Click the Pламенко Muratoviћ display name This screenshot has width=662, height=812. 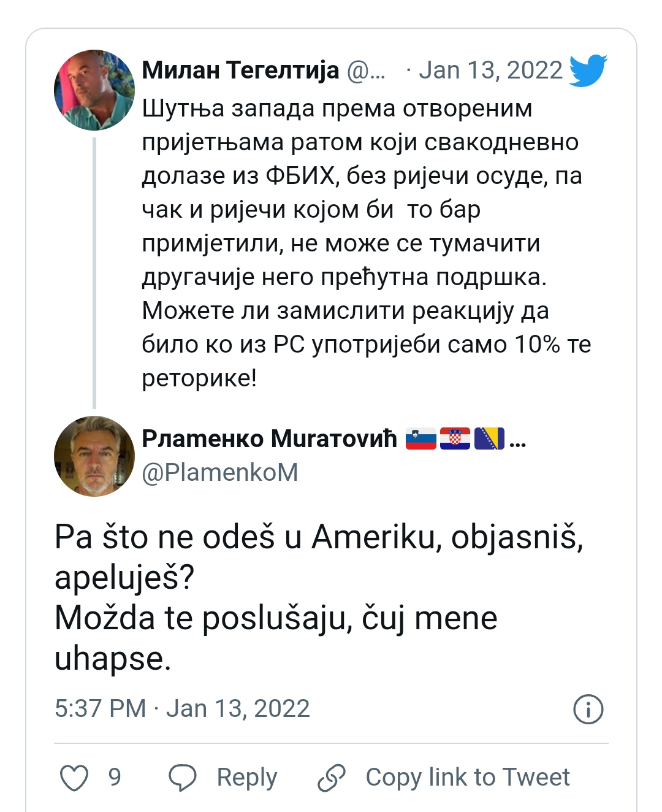(270, 439)
